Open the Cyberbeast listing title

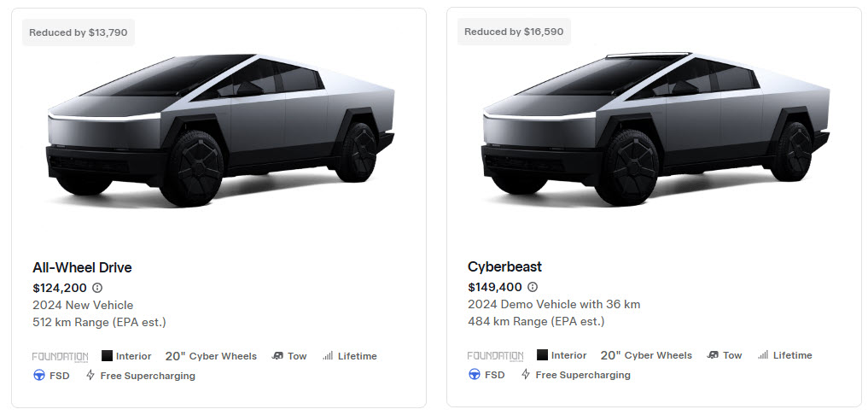504,267
